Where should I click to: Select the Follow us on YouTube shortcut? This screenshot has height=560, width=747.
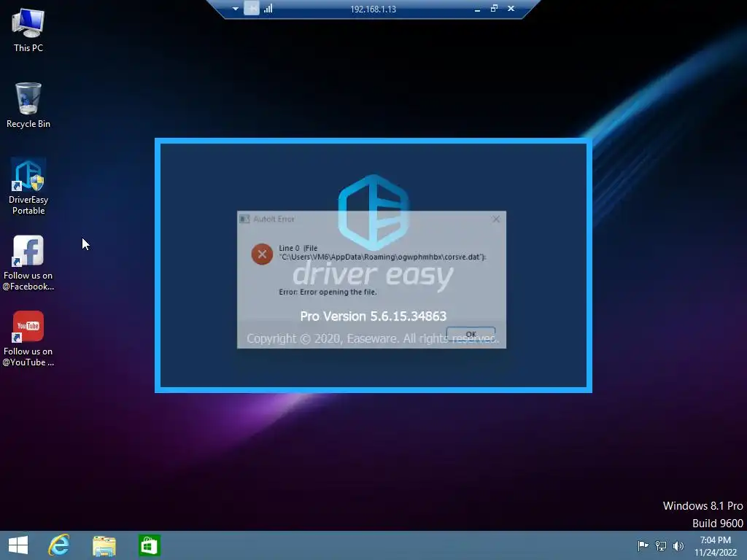[28, 338]
